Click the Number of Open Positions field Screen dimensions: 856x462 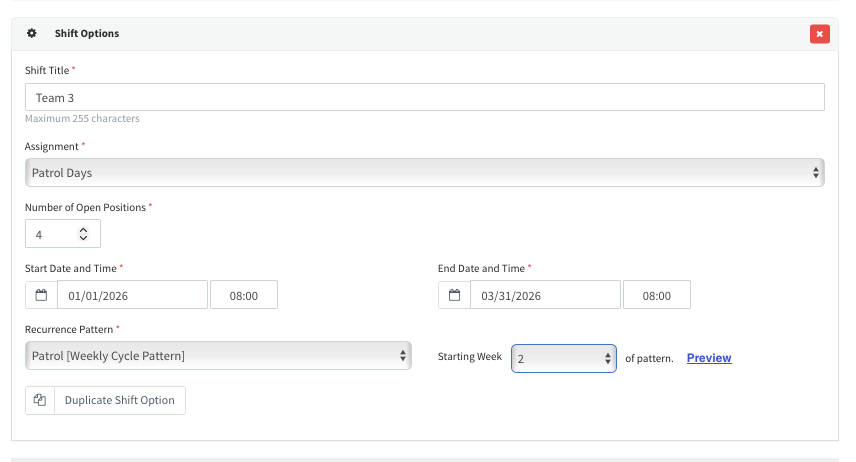63,234
